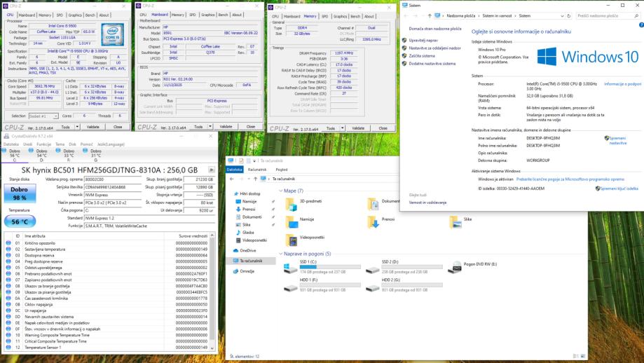Viewport: 644px width, 363px height.
Task: Open the Videoposnetki folder in the Mape group
Action: coord(305,240)
